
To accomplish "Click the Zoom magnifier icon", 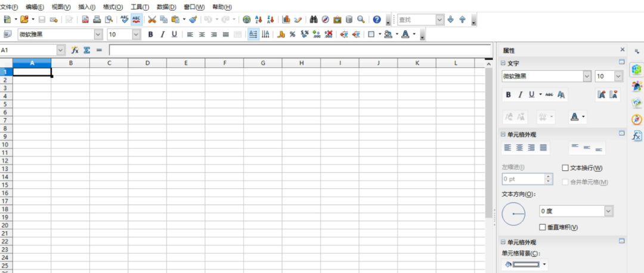I will tap(361, 19).
